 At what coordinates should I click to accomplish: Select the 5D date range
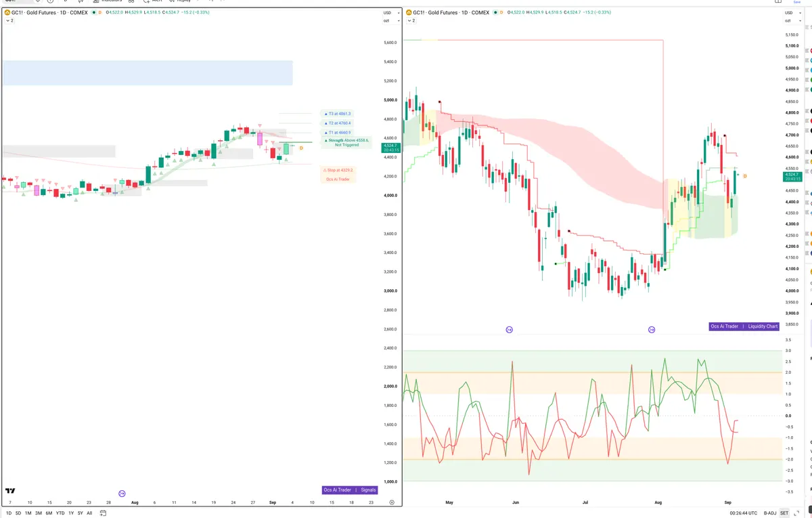click(x=18, y=513)
